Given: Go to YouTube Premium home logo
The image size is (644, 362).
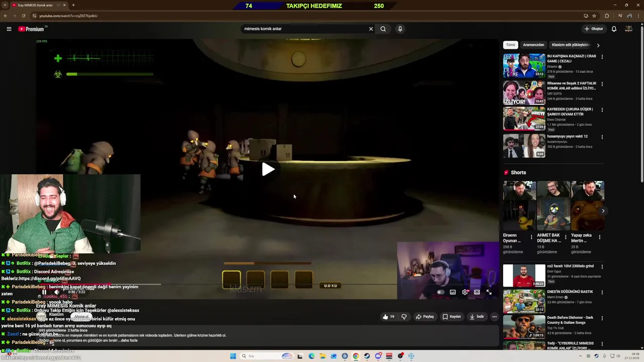Looking at the screenshot, I should (x=31, y=29).
